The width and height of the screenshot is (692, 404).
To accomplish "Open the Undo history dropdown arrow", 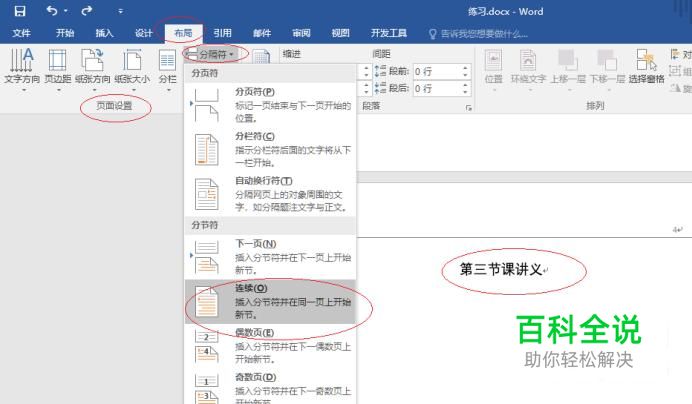I will coord(66,11).
